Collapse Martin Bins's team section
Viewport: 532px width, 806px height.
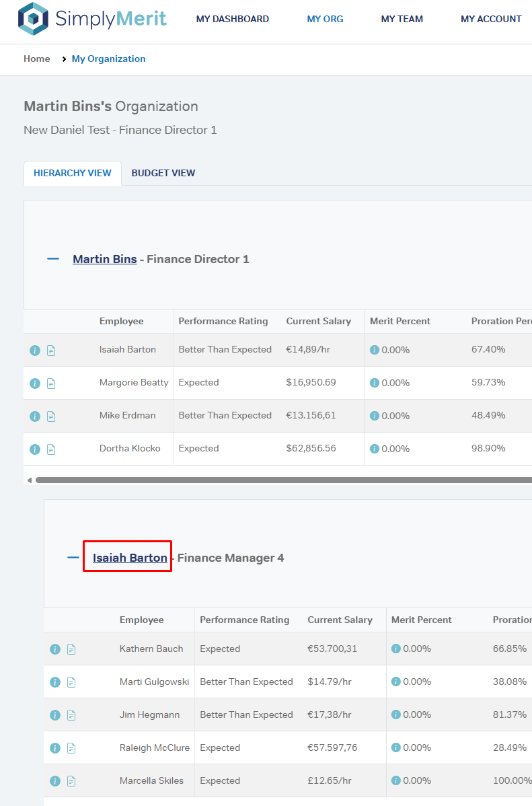tap(53, 259)
